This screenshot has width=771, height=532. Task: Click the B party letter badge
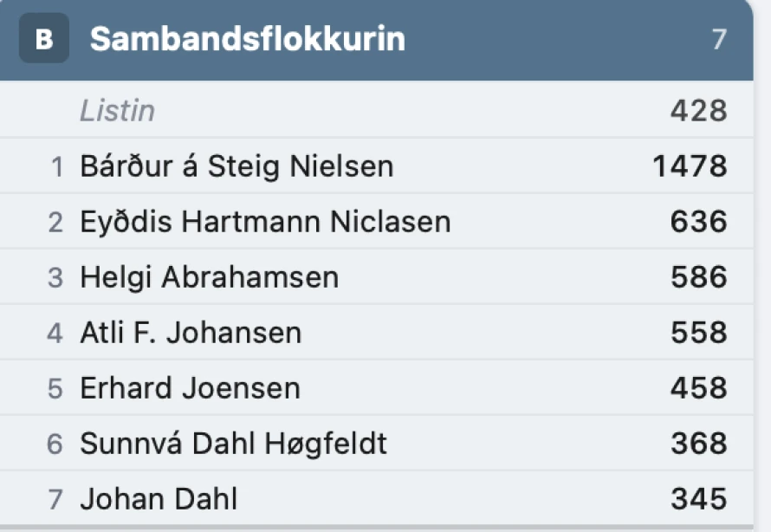click(43, 39)
